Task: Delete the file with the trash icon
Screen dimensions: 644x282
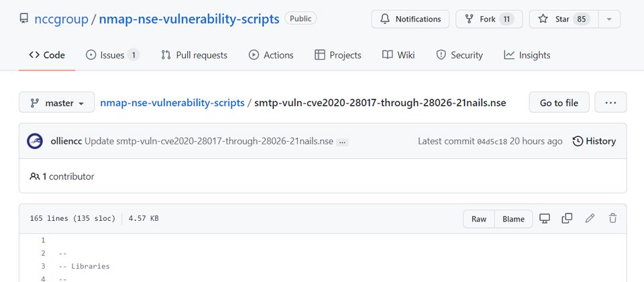Action: coord(612,218)
